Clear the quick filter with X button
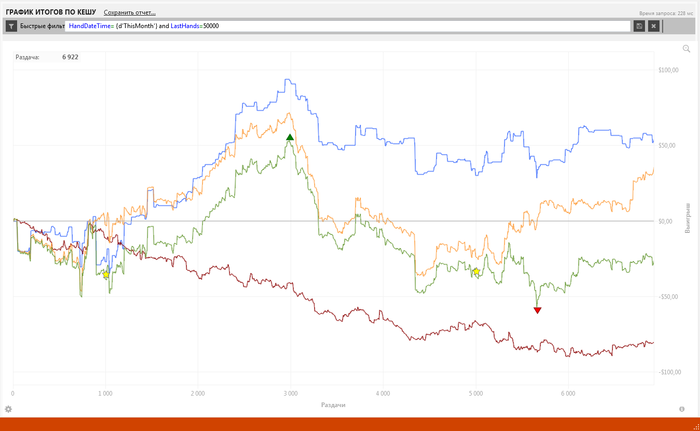Image resolution: width=700 pixels, height=431 pixels. click(654, 25)
